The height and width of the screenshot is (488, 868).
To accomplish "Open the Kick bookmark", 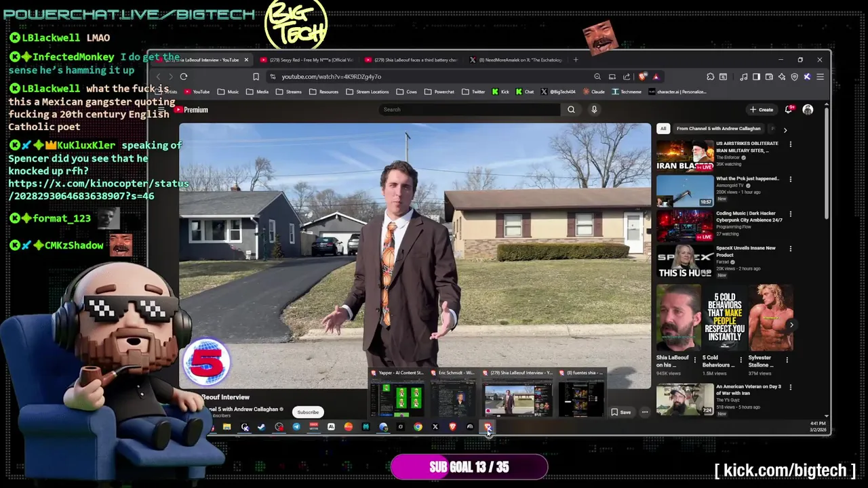I will tap(500, 91).
